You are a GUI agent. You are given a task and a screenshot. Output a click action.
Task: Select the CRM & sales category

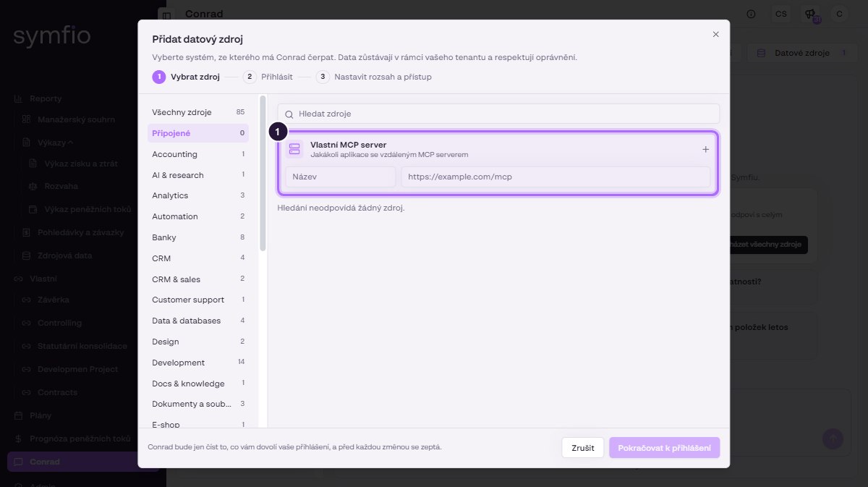coord(198,279)
